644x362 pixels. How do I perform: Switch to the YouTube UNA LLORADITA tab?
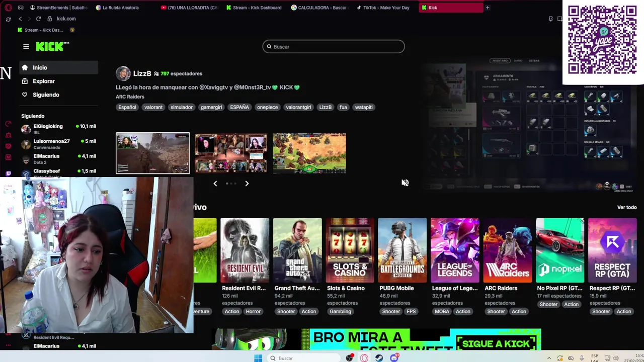[190, 8]
